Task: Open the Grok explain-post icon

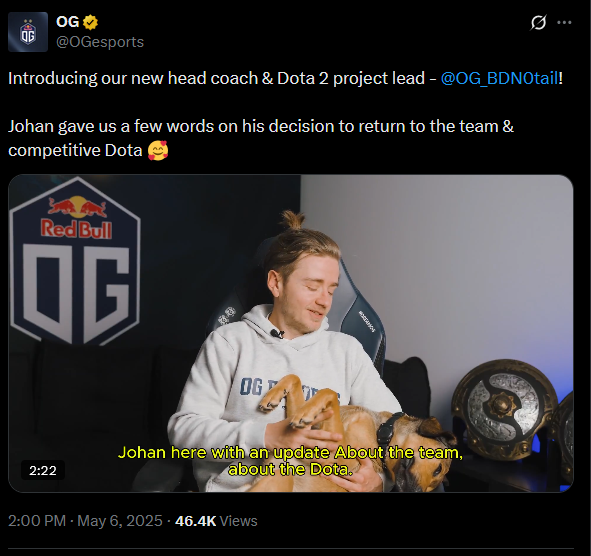Action: click(538, 23)
